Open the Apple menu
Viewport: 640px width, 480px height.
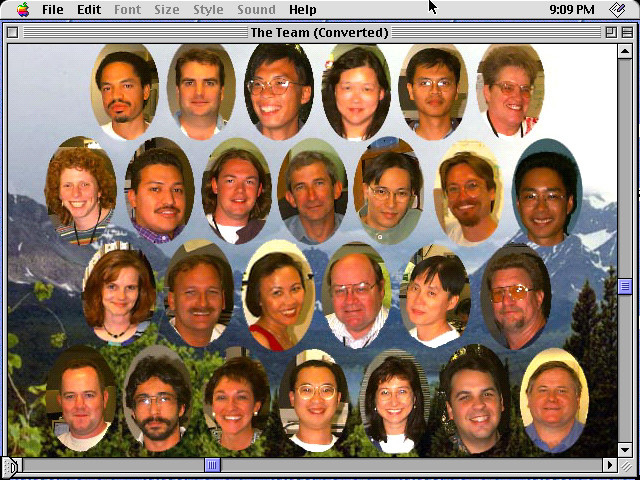click(22, 10)
